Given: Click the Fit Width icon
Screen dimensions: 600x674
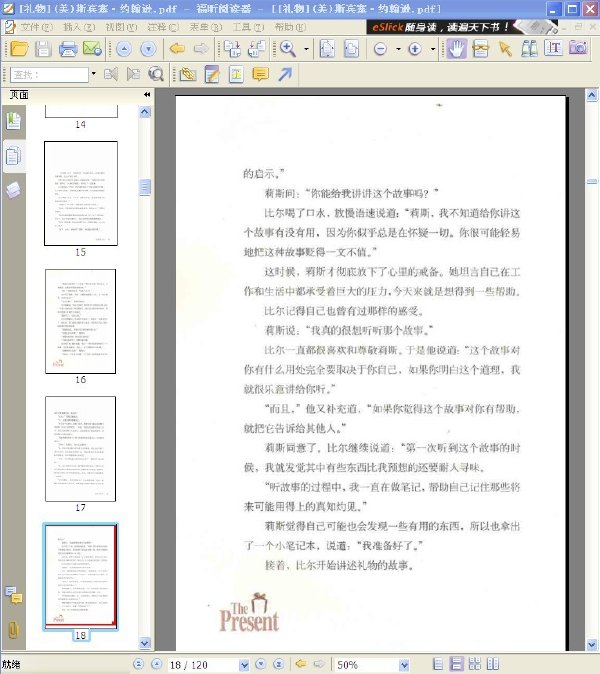Looking at the screenshot, I should tap(351, 49).
